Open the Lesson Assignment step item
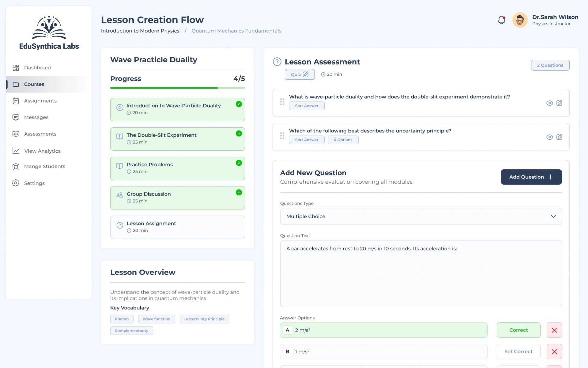This screenshot has height=368, width=588. click(x=177, y=227)
